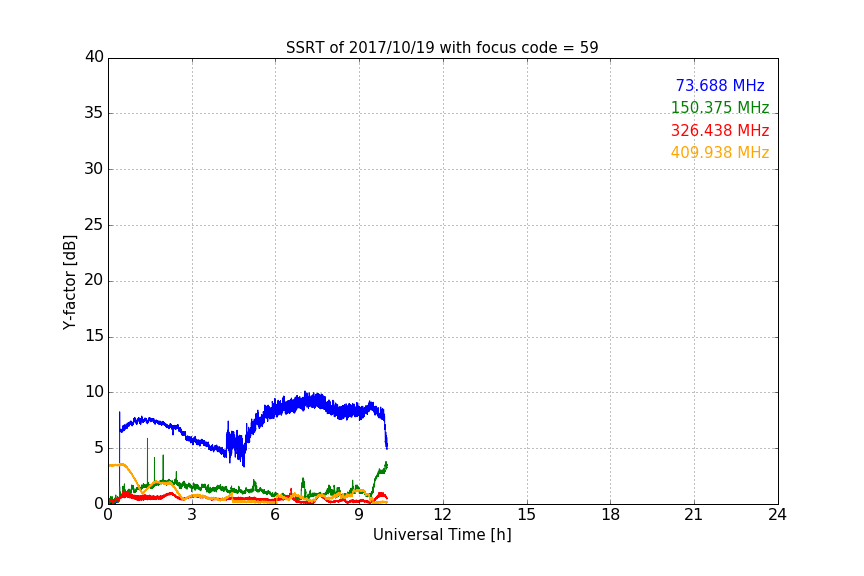Screen dimensions: 864x576
Task: Select the red '326.438 MHz' legend label
Action: pyautogui.click(x=720, y=131)
